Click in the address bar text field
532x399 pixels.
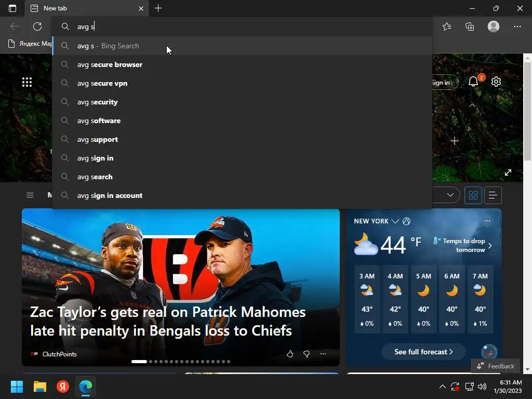click(x=242, y=26)
